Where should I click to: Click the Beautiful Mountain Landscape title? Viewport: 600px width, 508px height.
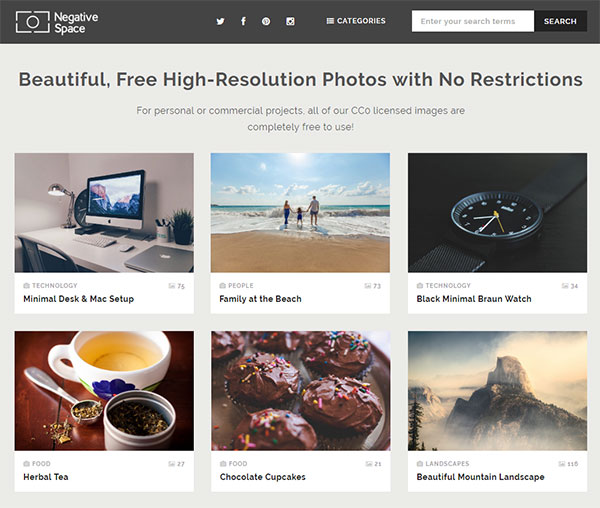point(480,477)
